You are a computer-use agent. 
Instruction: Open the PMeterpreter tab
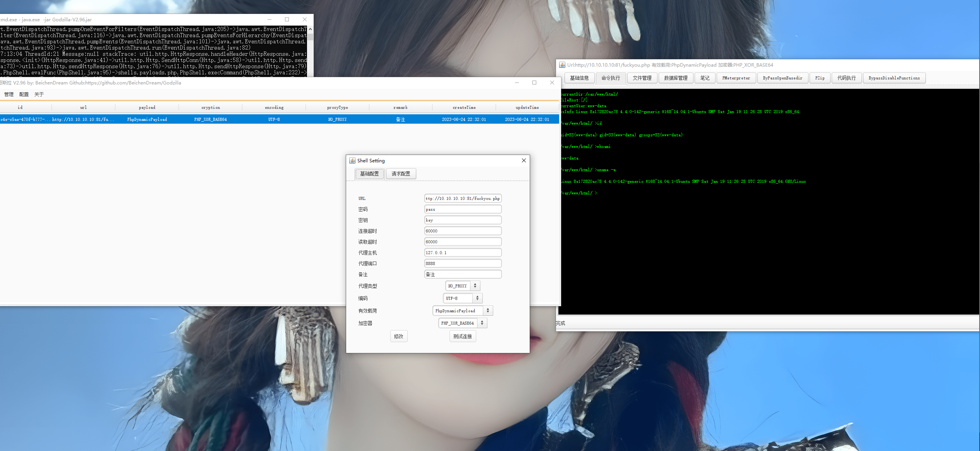(x=736, y=78)
